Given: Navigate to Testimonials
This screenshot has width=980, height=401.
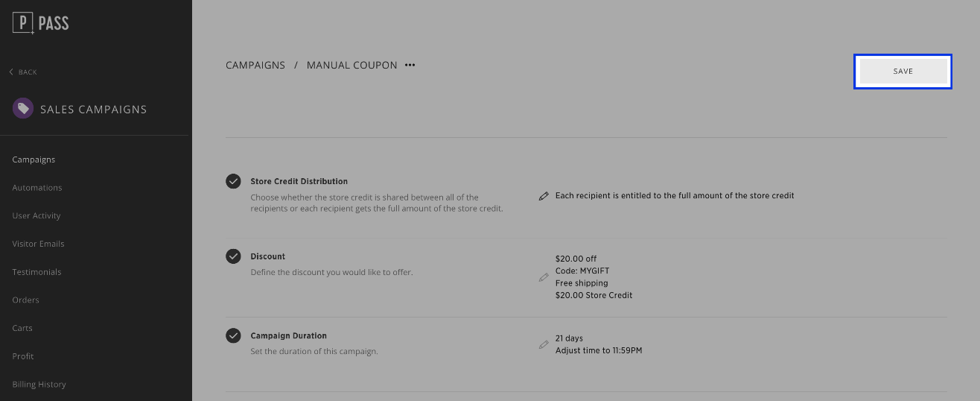Looking at the screenshot, I should coord(36,272).
